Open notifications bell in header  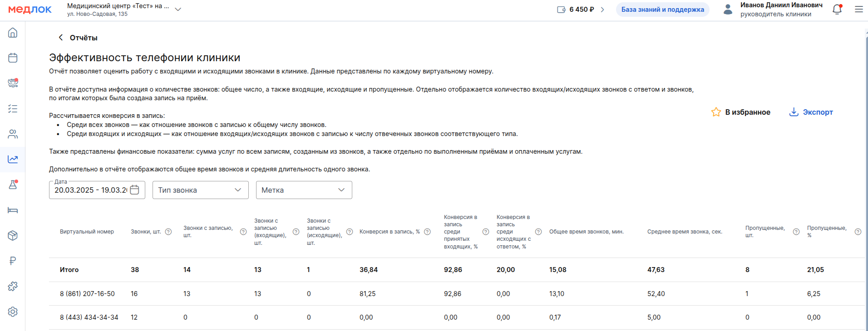837,10
